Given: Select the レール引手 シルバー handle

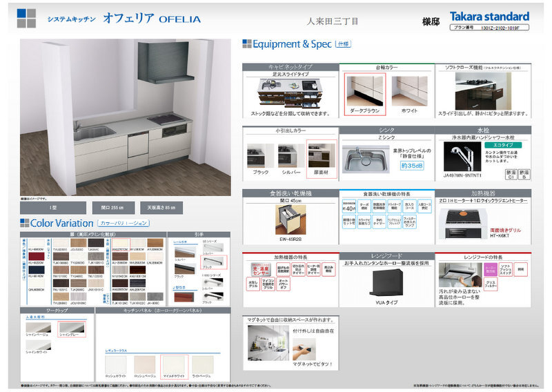Looking at the screenshot, I should pyautogui.click(x=185, y=251).
